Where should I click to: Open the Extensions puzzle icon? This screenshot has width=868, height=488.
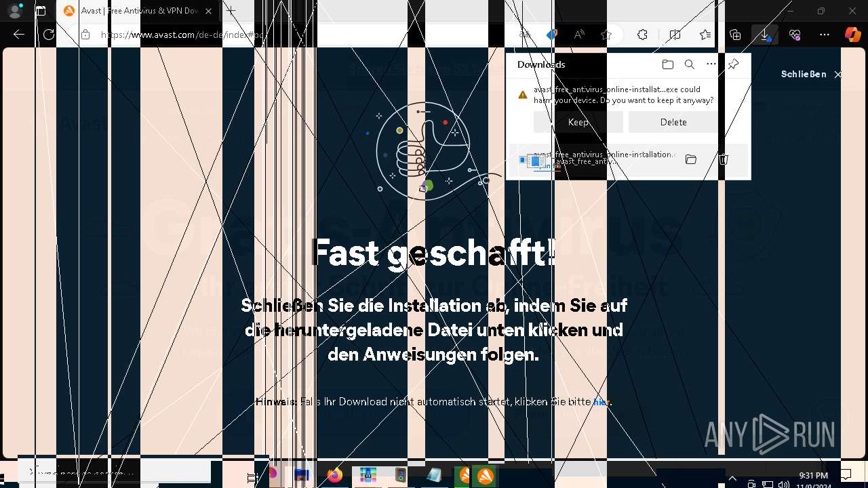pos(642,35)
